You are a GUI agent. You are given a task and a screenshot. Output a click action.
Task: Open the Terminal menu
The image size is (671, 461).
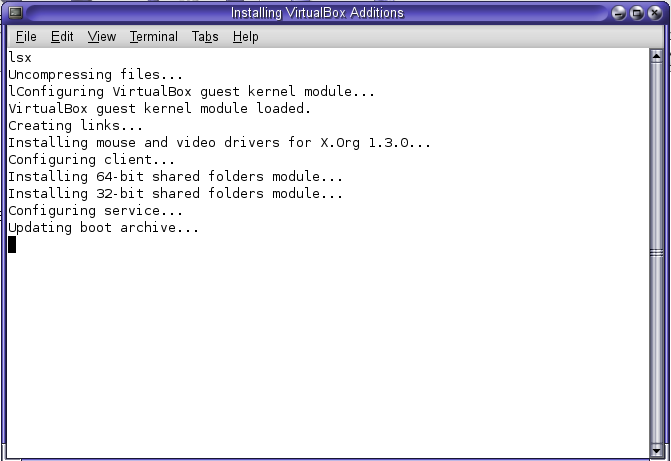[154, 37]
